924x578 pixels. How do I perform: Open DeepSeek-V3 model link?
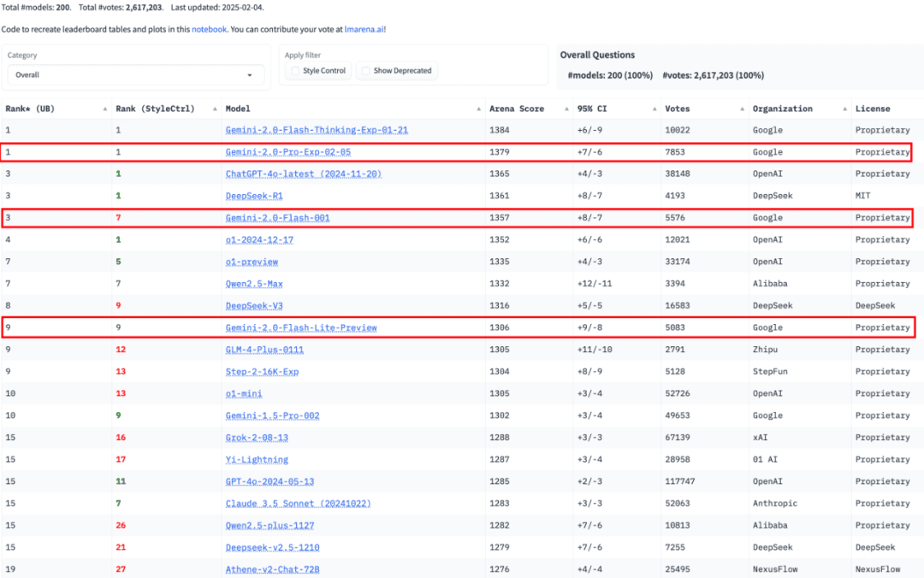(x=254, y=306)
